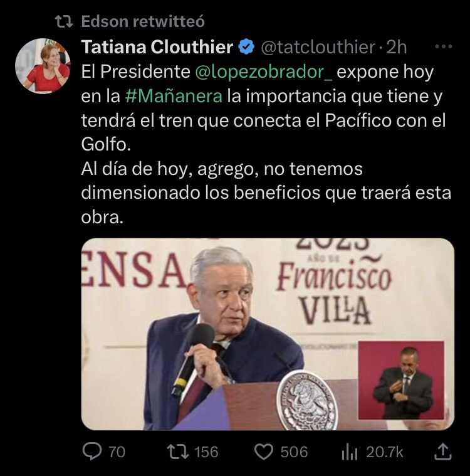Like the tweet via the heart icon
This screenshot has width=470, height=476.
tap(263, 452)
